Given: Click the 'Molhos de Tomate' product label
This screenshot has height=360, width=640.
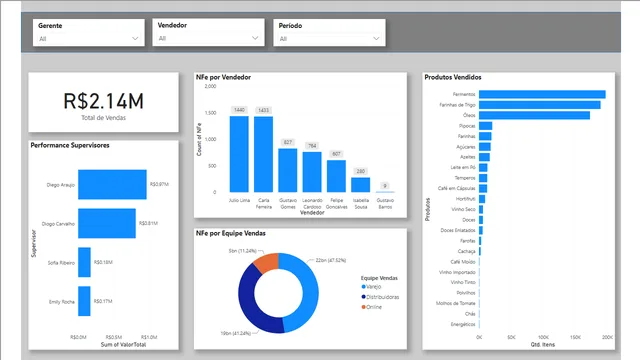Looking at the screenshot, I should point(456,303).
